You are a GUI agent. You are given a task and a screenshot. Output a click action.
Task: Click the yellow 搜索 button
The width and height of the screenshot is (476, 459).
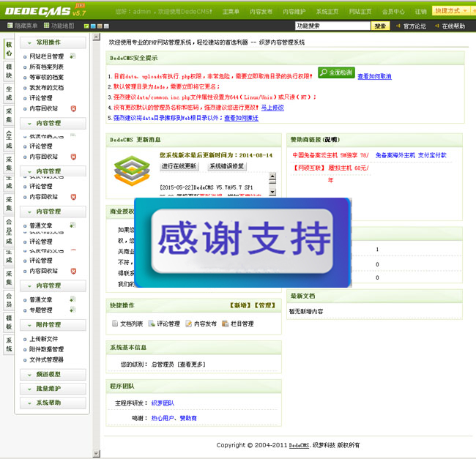click(x=380, y=26)
